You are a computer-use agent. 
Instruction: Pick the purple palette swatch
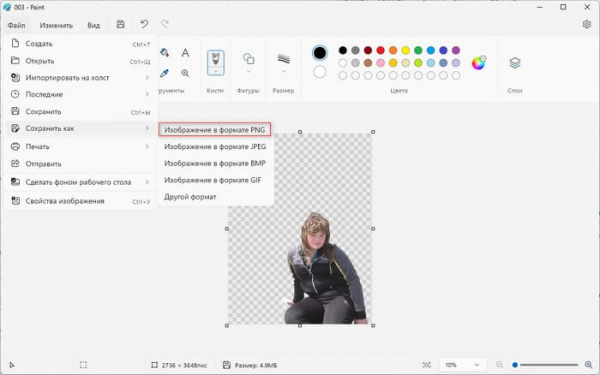click(456, 50)
